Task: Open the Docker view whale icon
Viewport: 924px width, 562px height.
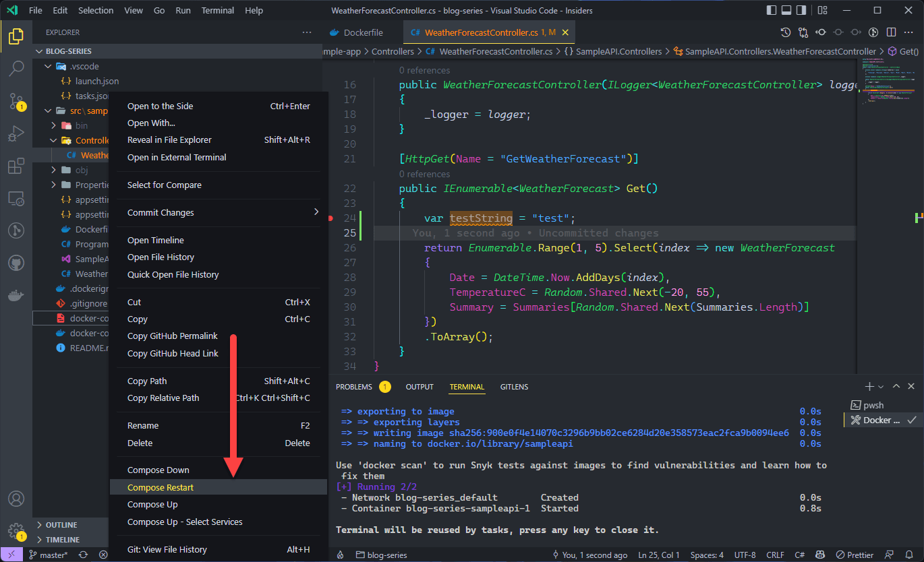Action: 16,295
